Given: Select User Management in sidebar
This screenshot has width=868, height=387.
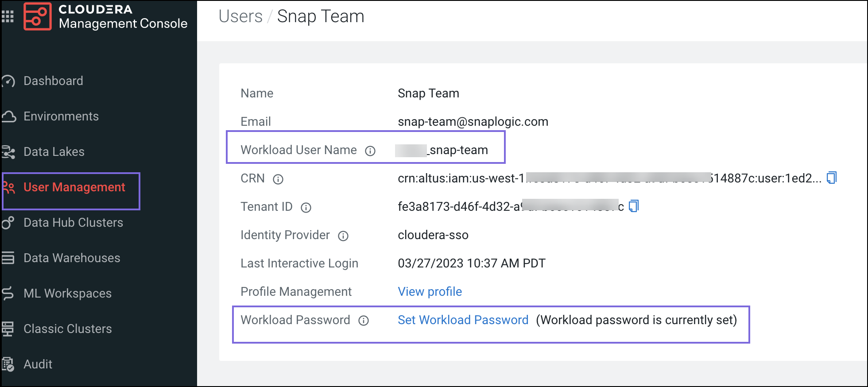Looking at the screenshot, I should point(74,187).
